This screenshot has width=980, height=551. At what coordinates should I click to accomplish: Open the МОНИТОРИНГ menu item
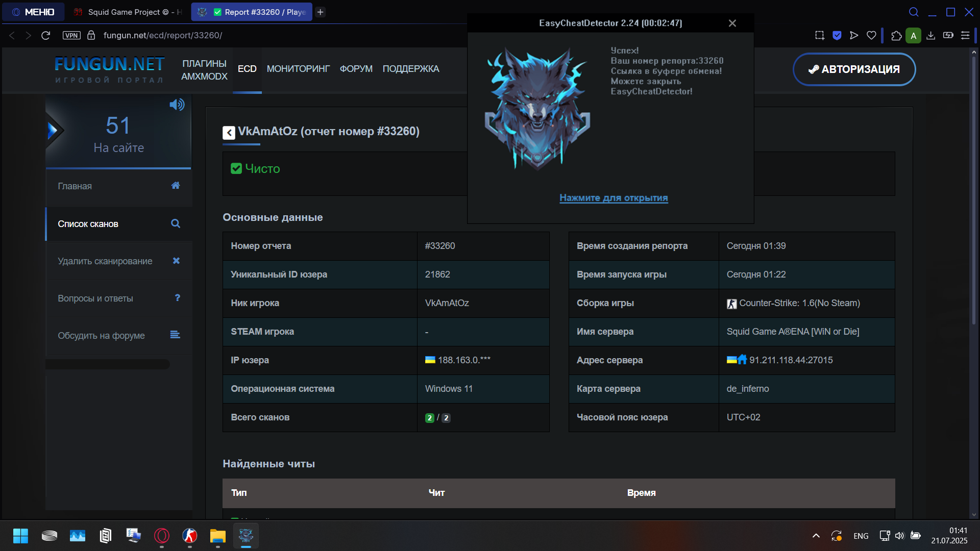pyautogui.click(x=298, y=69)
